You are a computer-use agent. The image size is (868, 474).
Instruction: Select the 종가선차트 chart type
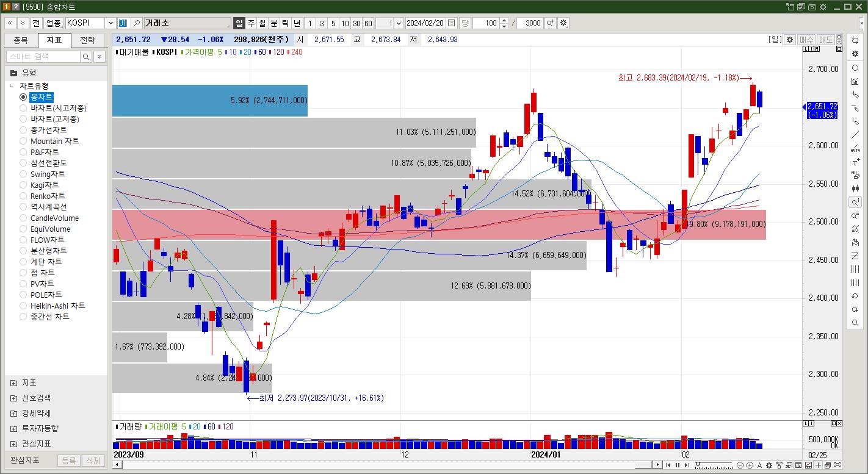point(23,130)
